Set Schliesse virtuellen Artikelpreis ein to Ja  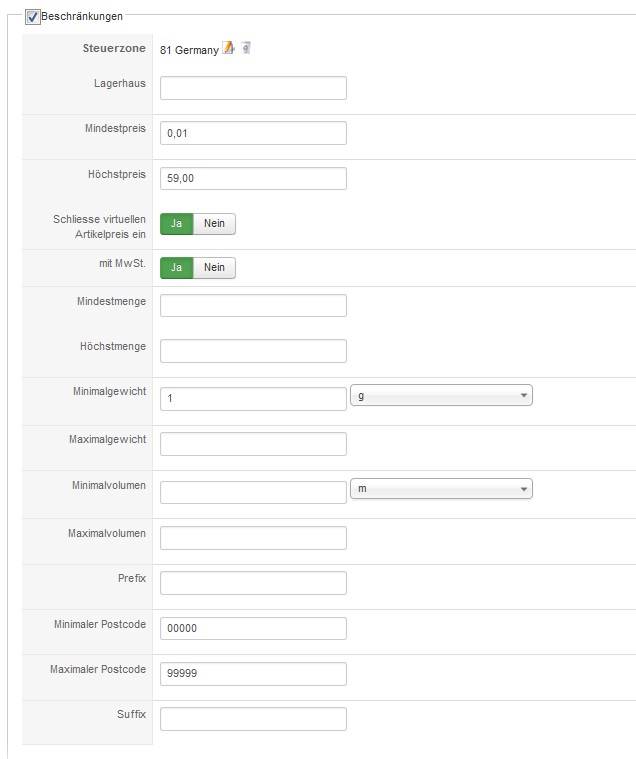[176, 223]
